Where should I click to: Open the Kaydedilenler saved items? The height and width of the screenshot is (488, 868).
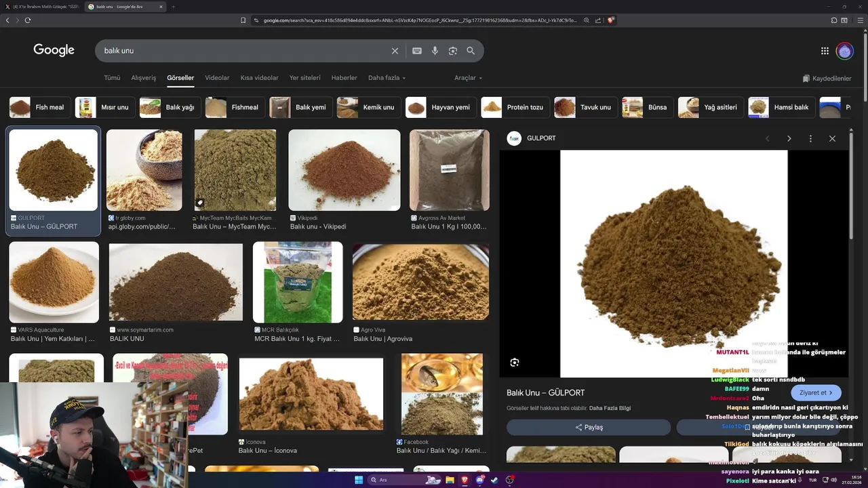827,79
